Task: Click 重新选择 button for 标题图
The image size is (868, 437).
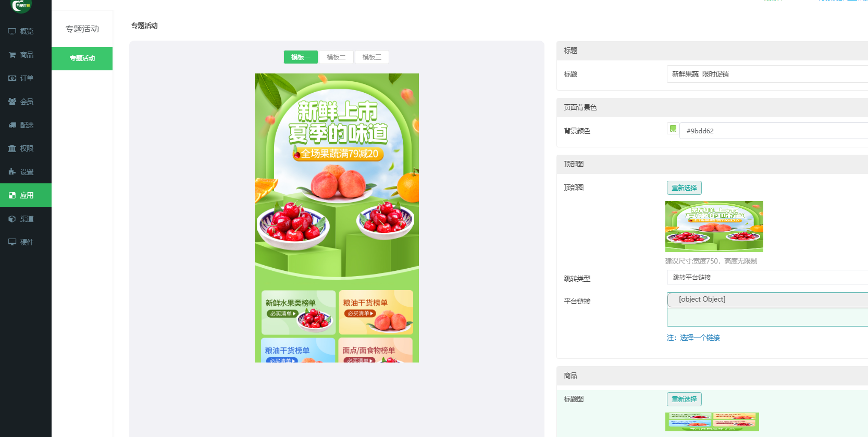Action: coord(684,399)
